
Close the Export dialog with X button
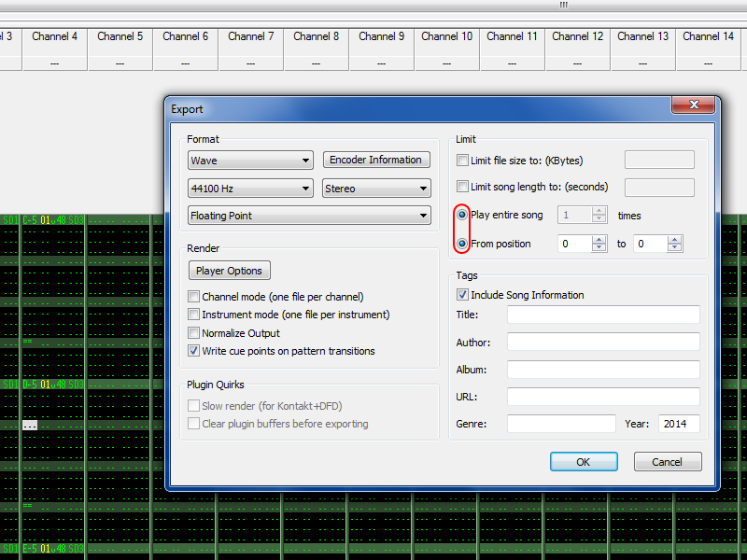tap(695, 107)
